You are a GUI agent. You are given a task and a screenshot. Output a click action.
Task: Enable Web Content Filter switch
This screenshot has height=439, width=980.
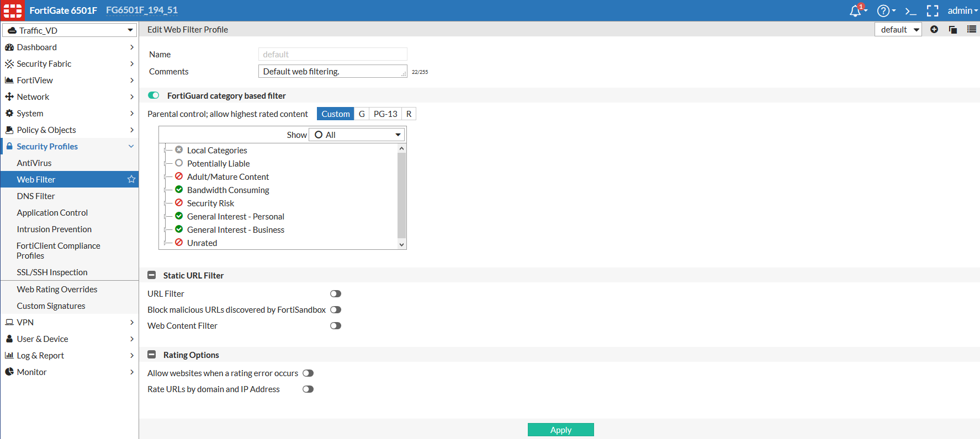336,326
